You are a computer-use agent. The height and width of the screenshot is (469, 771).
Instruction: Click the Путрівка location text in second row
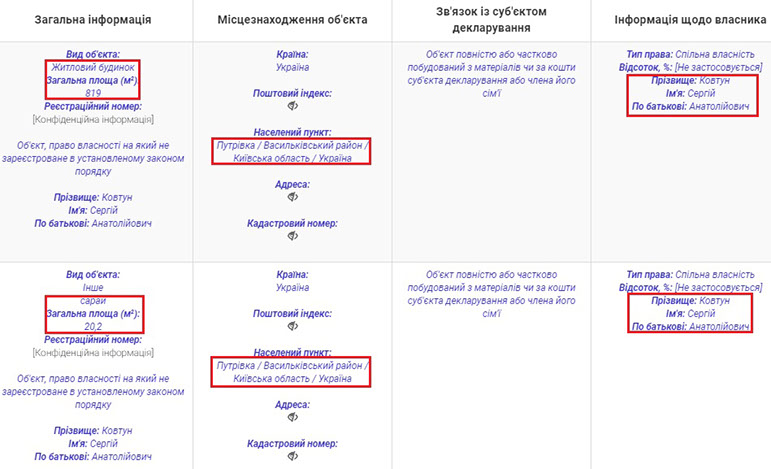pyautogui.click(x=292, y=373)
